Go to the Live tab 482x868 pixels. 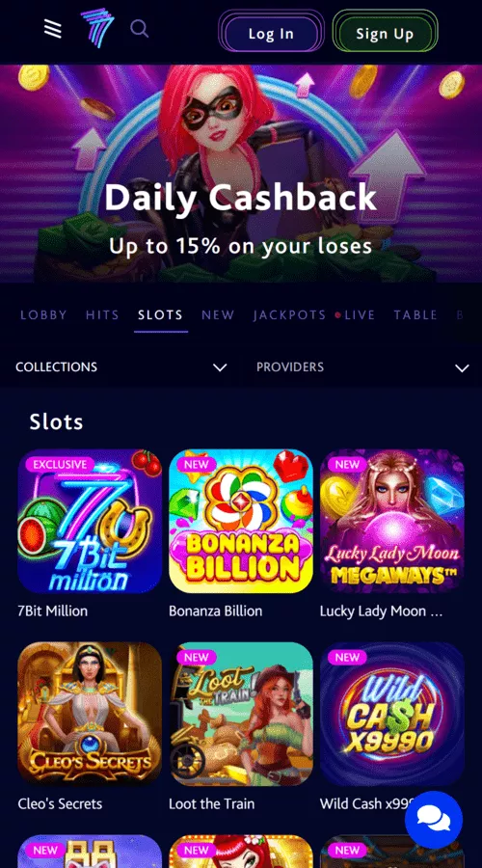coord(360,315)
